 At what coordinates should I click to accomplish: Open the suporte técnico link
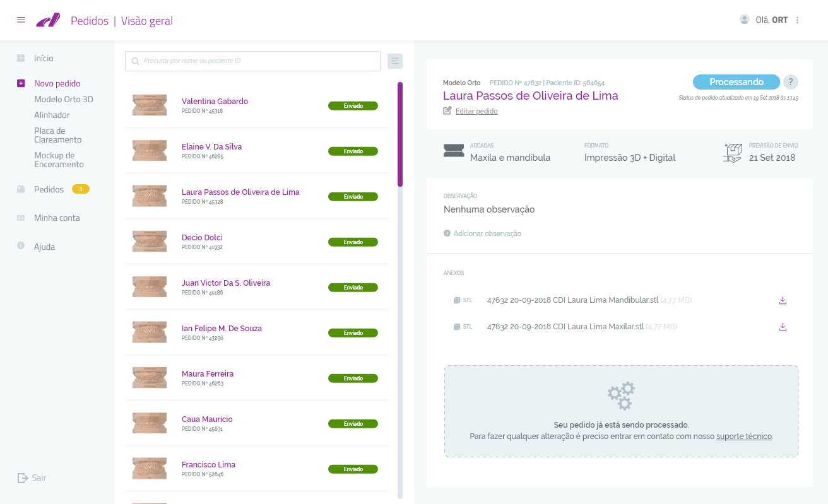coord(744,436)
